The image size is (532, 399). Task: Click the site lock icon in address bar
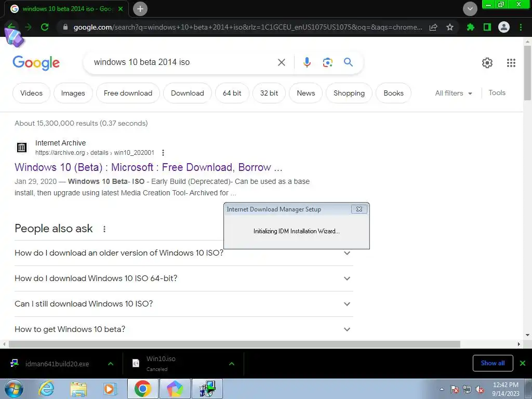65,27
